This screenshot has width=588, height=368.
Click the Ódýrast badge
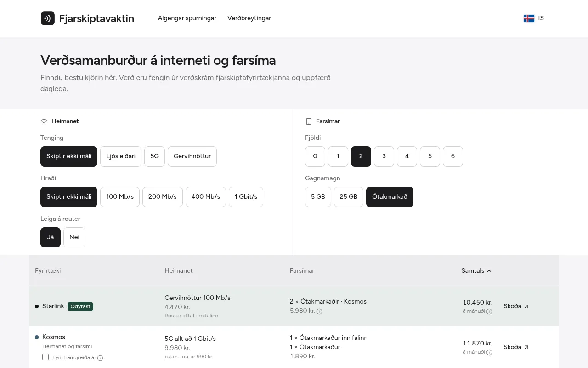[x=80, y=306]
